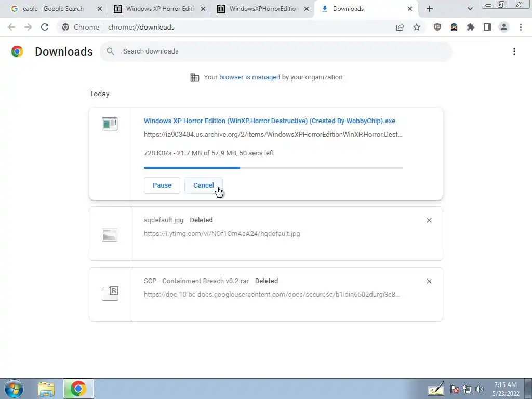Click the download progress bar

(x=273, y=168)
